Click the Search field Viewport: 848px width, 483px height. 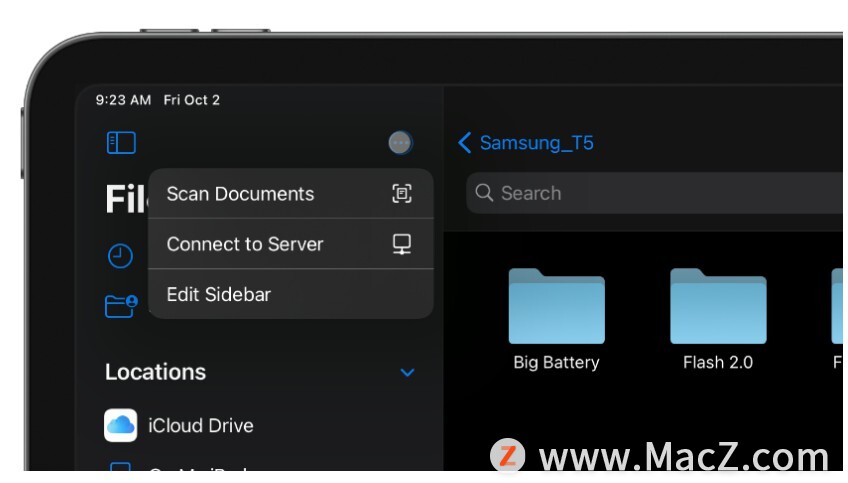click(x=654, y=193)
